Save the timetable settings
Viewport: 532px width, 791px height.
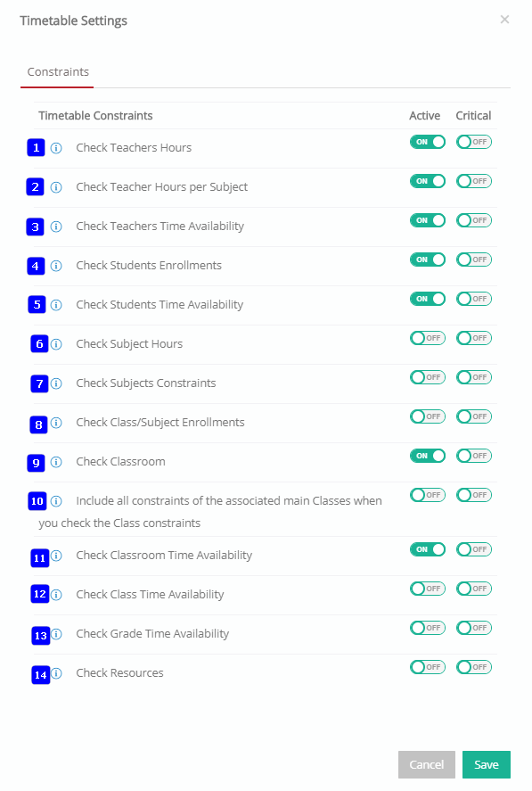pyautogui.click(x=487, y=765)
